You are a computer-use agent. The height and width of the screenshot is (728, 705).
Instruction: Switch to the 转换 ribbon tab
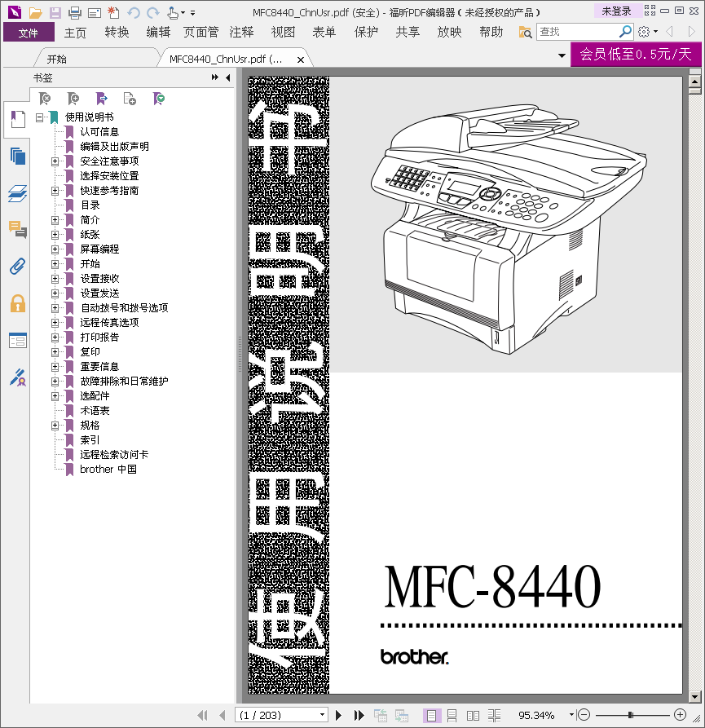click(117, 33)
